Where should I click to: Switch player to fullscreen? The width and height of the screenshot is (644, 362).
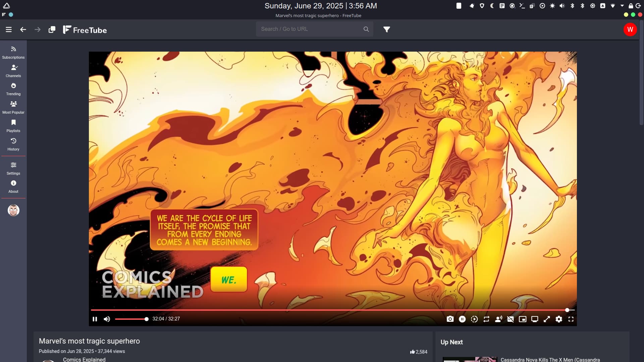pos(571,319)
